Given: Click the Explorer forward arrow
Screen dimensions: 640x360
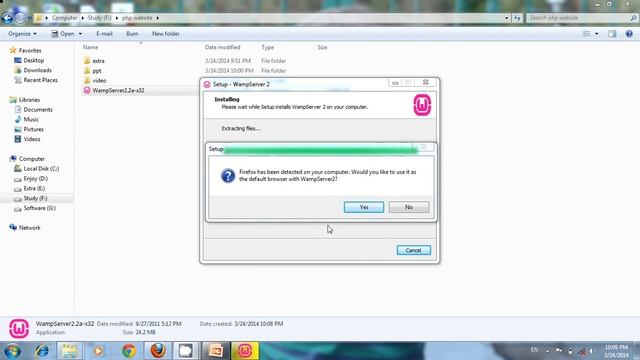Looking at the screenshot, I should point(20,18).
